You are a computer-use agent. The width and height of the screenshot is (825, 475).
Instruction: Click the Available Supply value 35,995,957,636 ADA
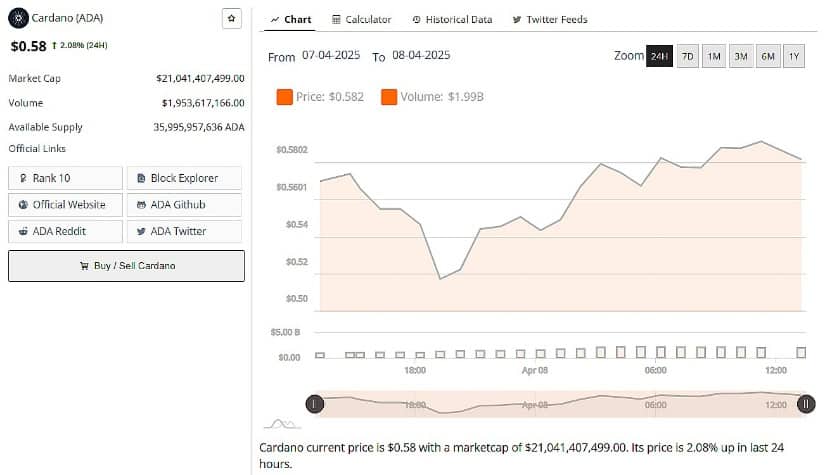(x=199, y=127)
